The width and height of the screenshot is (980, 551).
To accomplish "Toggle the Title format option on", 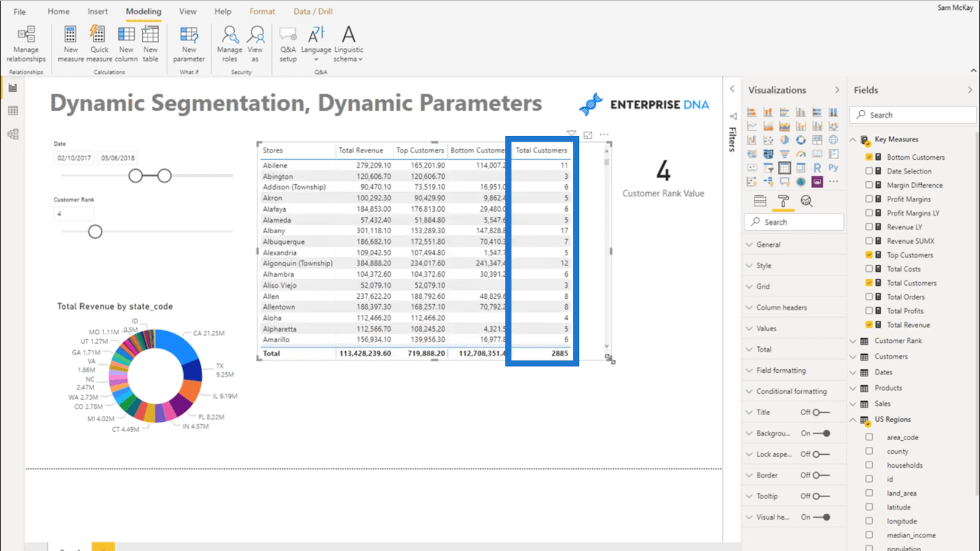I will pos(821,413).
